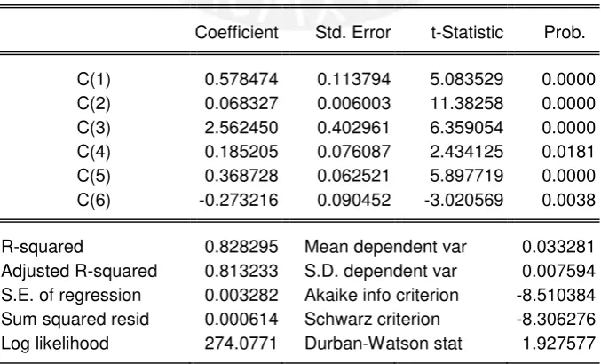Click the Durban-Watson stat value 1.927577
Screen dimensions: 601x364
click(559, 344)
